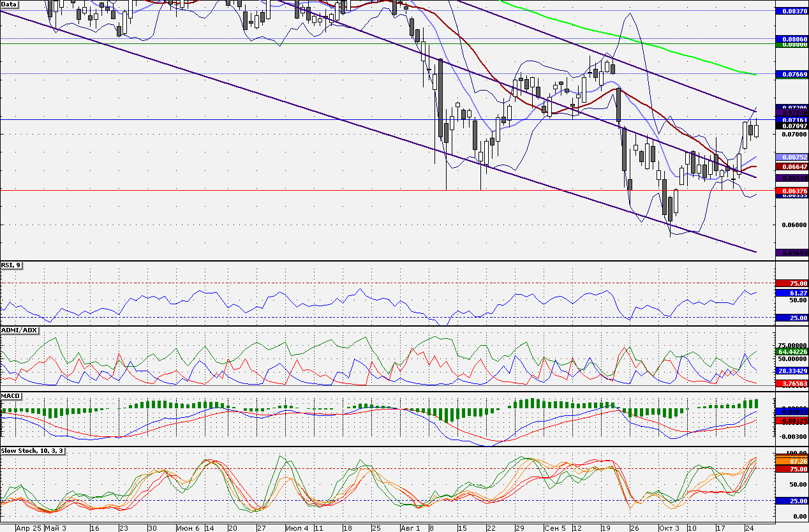Click the MACD panel label
This screenshot has height=532, width=809.
(x=11, y=395)
